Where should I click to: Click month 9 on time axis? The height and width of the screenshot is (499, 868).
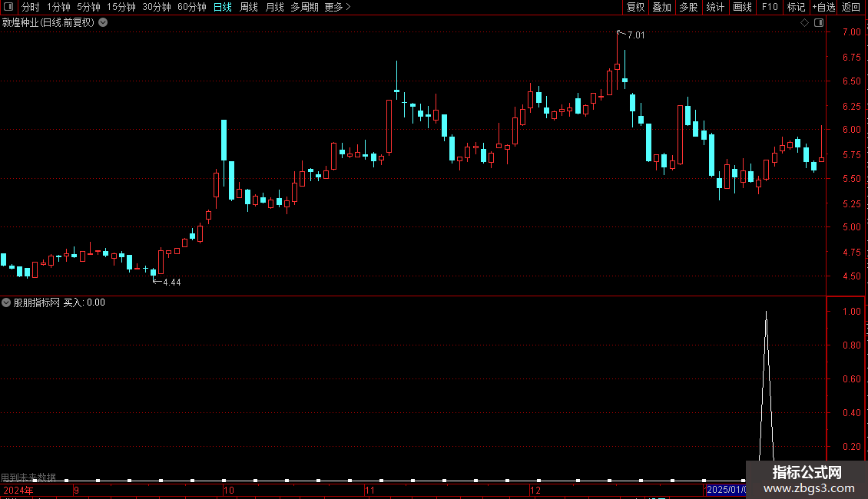coord(76,490)
